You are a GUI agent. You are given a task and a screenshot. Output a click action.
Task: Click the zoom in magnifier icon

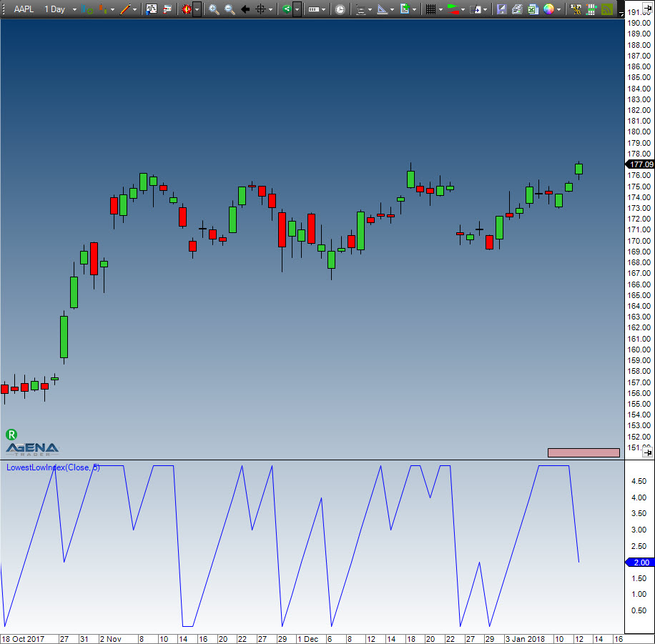pos(214,9)
